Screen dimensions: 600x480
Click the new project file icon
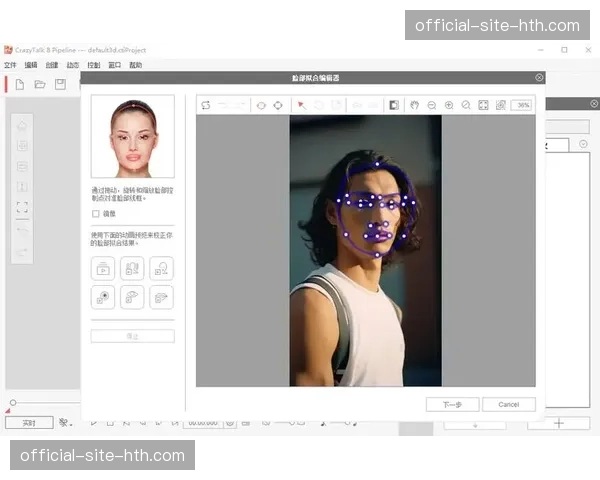[x=20, y=84]
